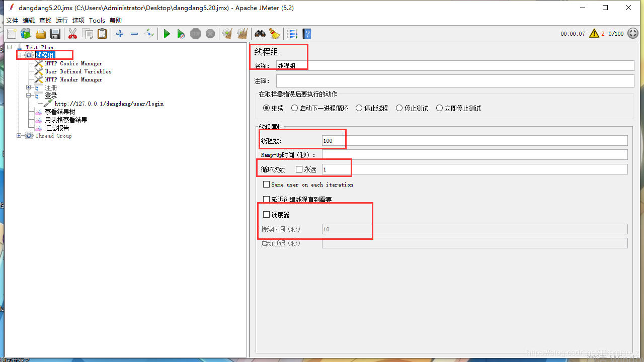This screenshot has height=362, width=644.
Task: Open the 查找 menu
Action: 45,21
